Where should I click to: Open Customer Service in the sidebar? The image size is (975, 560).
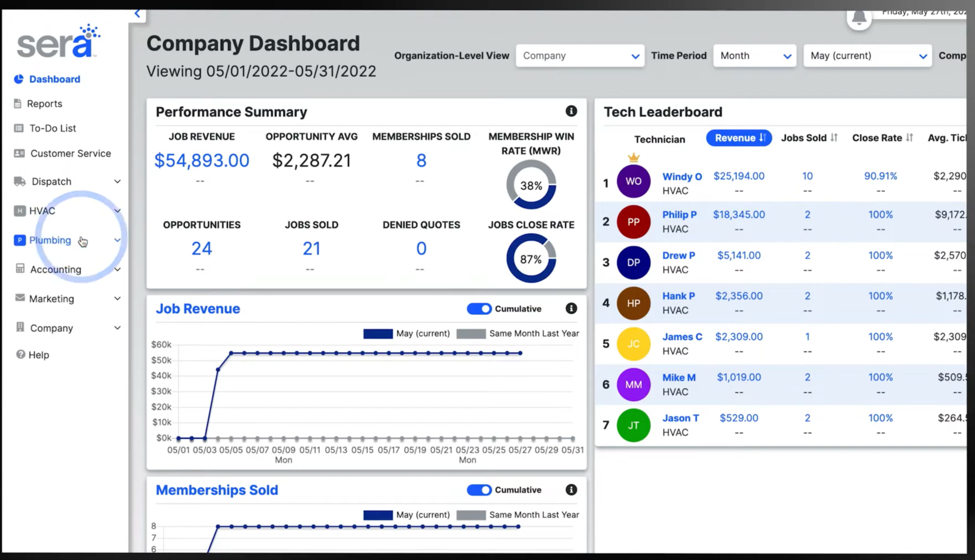coord(70,153)
